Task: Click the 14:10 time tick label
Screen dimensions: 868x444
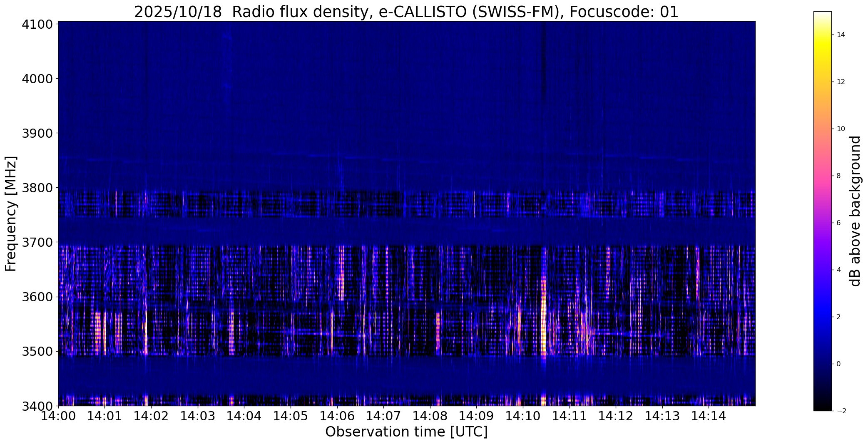Action: point(523,416)
